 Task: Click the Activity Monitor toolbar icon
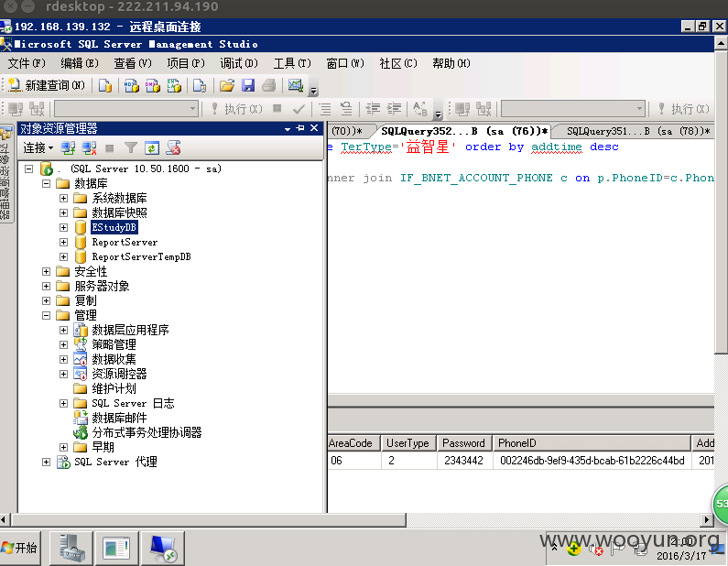(295, 85)
